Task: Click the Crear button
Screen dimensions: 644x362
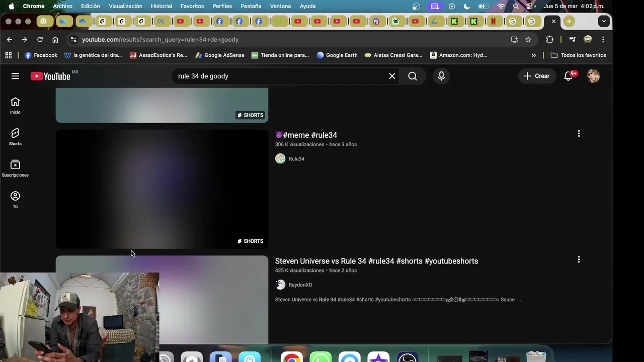Action: 537,76
